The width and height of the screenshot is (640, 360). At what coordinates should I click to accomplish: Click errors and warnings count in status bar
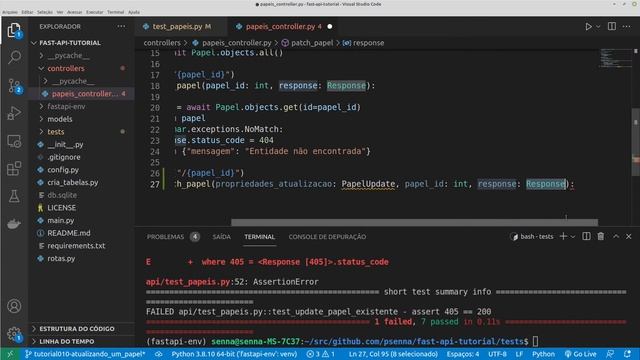[x=321, y=354]
